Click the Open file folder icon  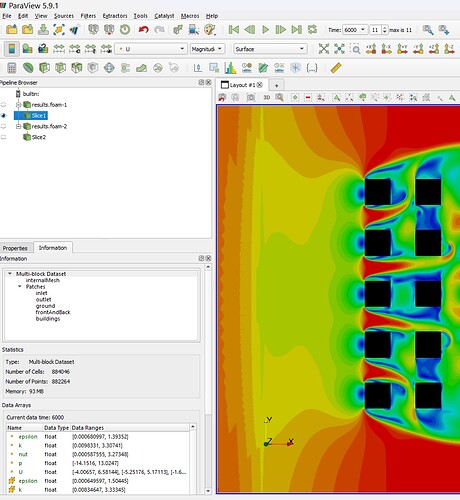[x=12, y=30]
